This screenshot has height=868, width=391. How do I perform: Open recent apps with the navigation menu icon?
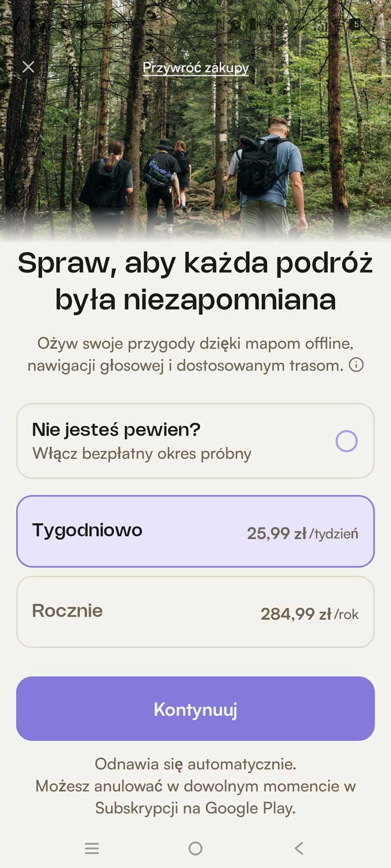click(92, 848)
